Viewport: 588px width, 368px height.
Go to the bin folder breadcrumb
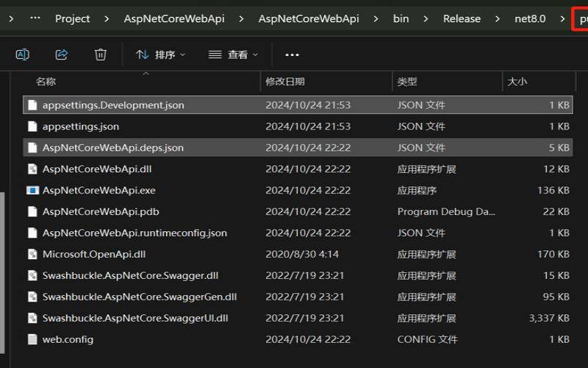tap(401, 18)
